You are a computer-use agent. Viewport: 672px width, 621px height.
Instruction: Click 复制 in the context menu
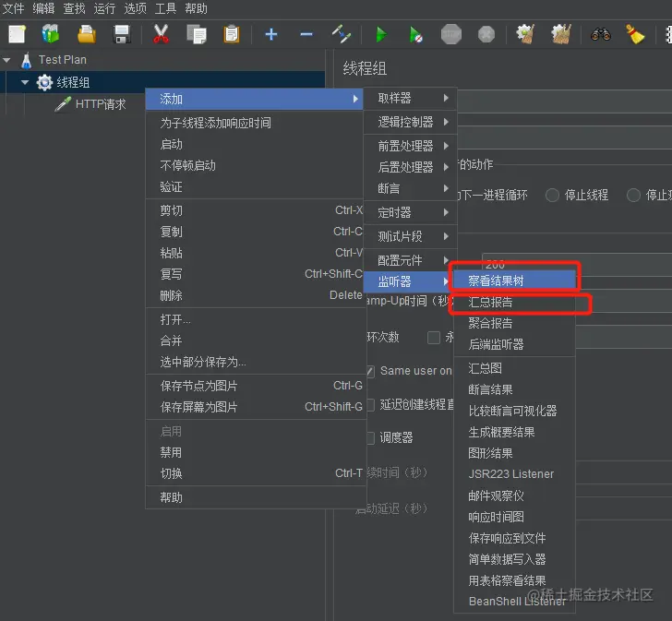tap(256, 232)
